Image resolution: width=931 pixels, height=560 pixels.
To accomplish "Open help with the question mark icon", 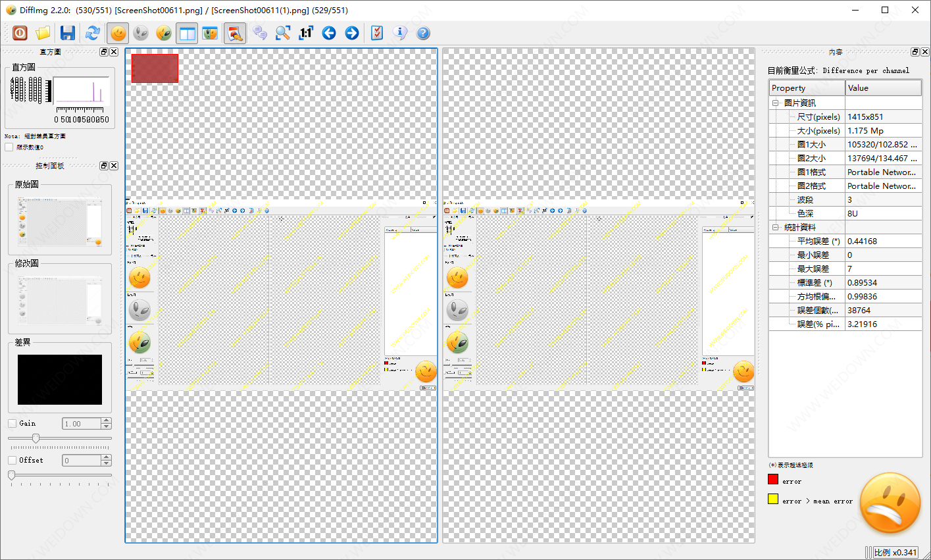I will tap(423, 33).
